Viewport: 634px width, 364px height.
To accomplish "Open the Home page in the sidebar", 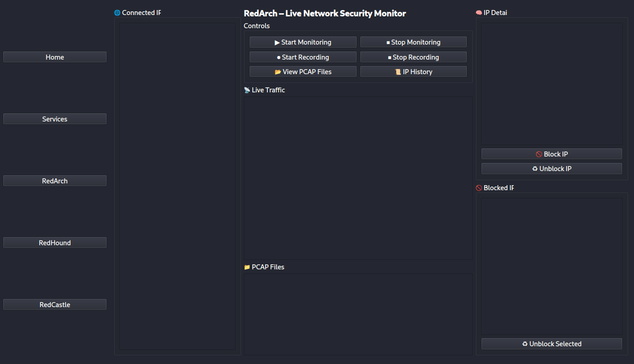I will pos(55,57).
